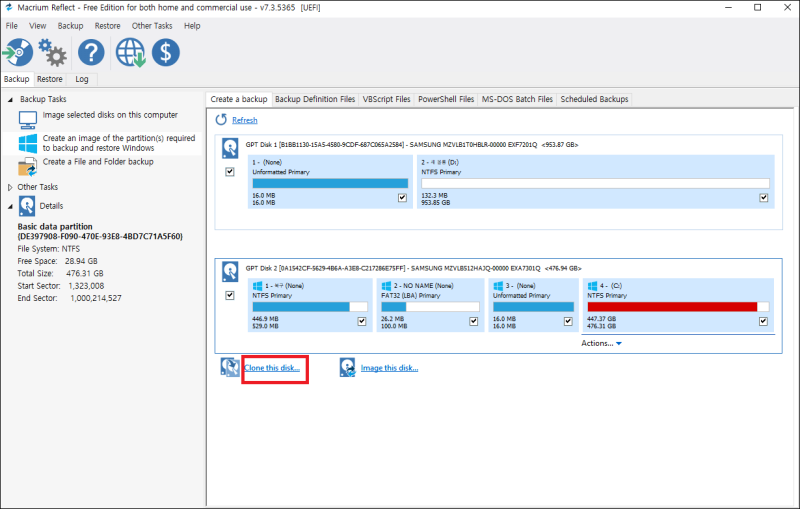The image size is (800, 509).
Task: Collapse the Details section arrow
Action: 10,207
